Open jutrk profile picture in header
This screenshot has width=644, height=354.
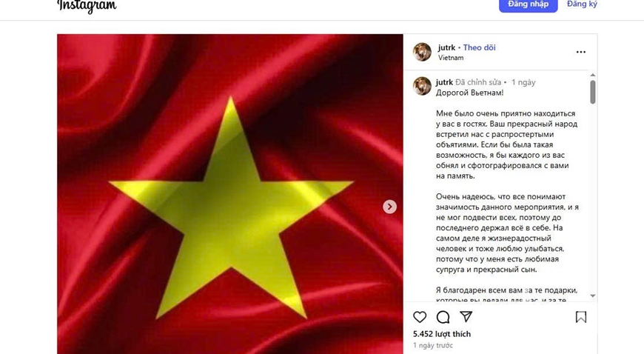[422, 52]
